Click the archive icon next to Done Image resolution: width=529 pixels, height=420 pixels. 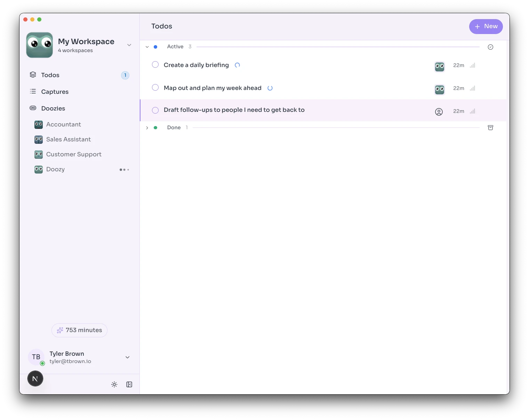pyautogui.click(x=490, y=127)
